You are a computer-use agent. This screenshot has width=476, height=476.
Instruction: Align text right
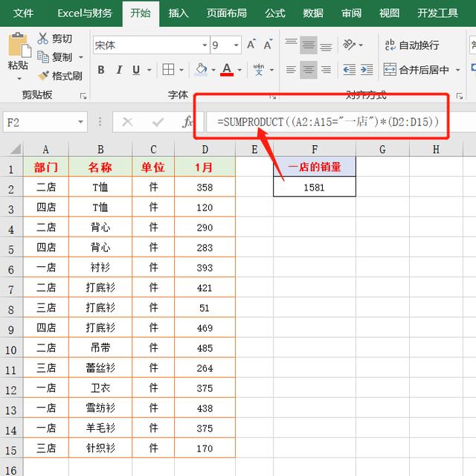(x=326, y=69)
